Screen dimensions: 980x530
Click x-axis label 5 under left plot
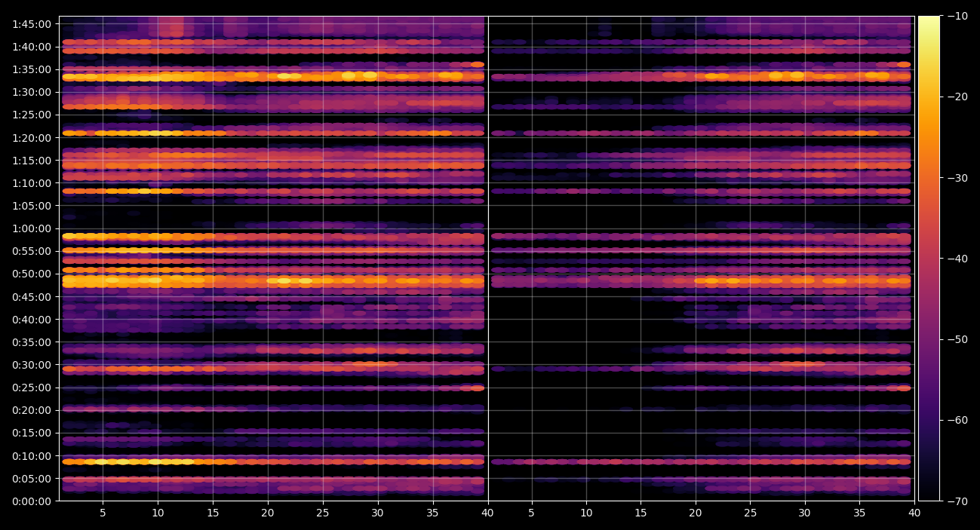(x=103, y=513)
